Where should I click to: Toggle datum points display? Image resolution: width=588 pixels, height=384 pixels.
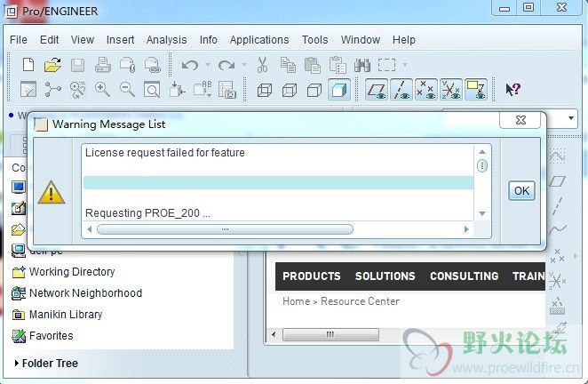[x=426, y=90]
